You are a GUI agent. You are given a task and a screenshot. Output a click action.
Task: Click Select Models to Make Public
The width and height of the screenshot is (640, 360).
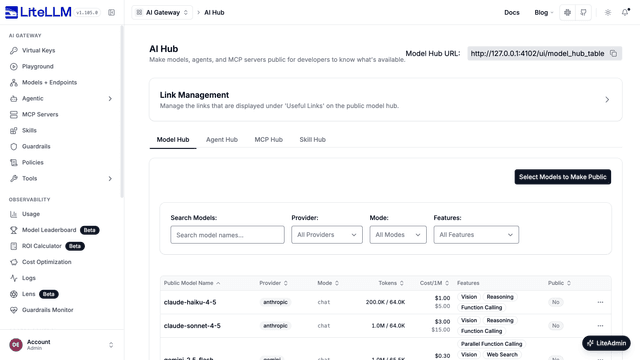click(x=562, y=177)
